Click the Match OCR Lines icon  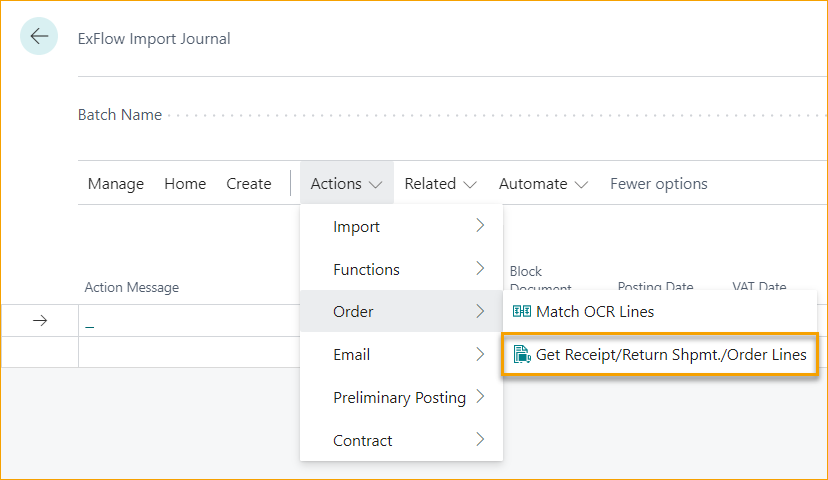[522, 312]
